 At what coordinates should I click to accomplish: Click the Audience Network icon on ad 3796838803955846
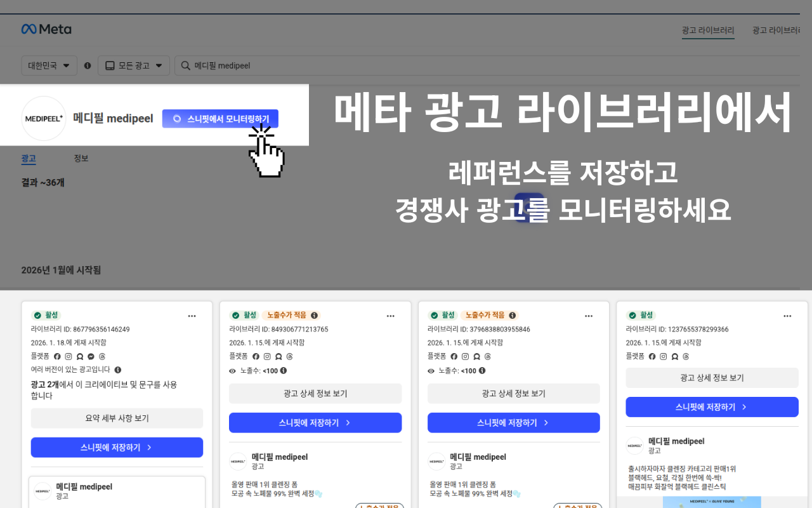point(476,357)
